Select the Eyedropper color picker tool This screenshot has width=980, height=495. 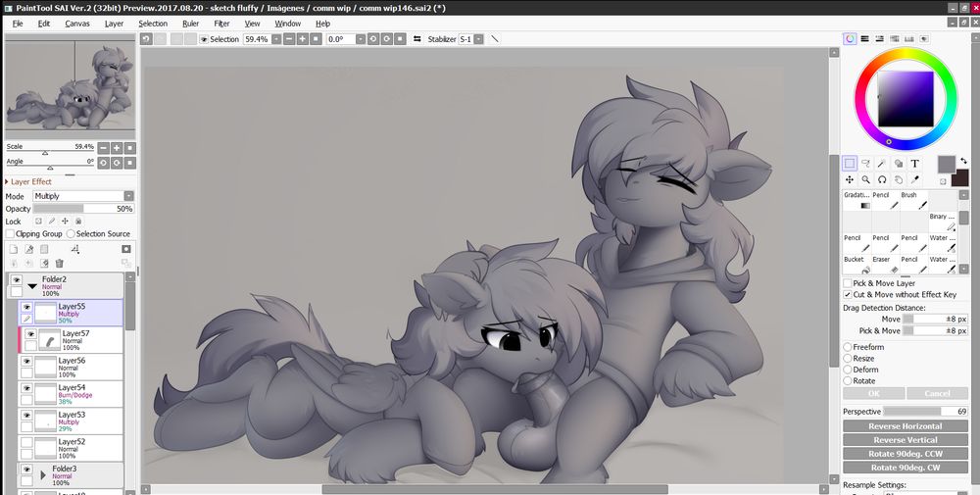tap(914, 179)
